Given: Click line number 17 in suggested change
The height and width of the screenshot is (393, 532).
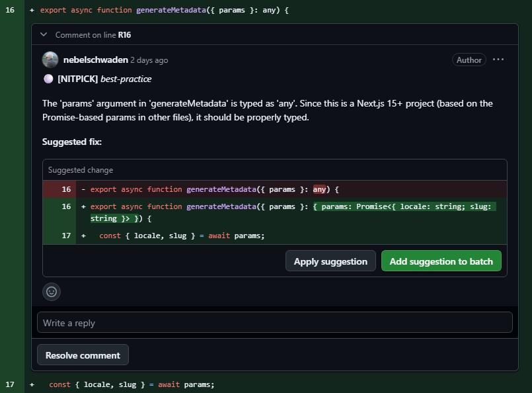Looking at the screenshot, I should (66, 236).
